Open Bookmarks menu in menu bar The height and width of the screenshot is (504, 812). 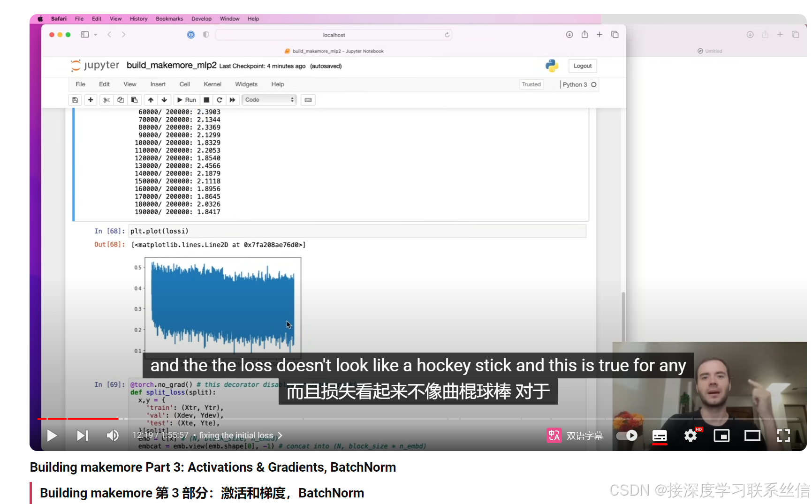click(169, 19)
